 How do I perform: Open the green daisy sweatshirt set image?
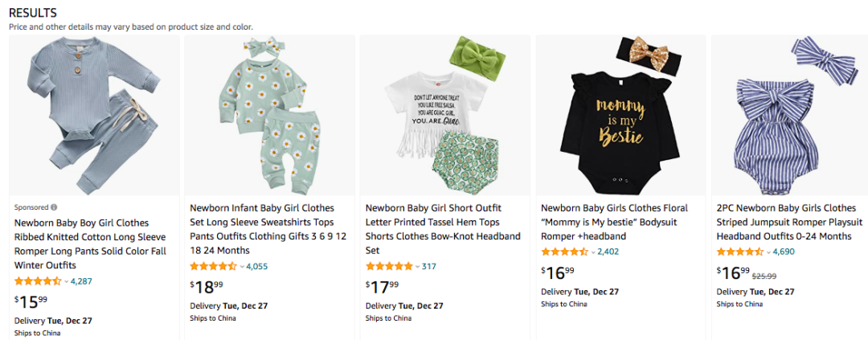268,116
